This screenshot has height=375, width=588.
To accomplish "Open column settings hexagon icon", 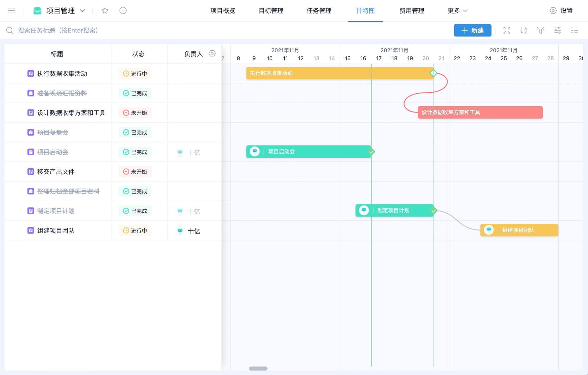I will click(212, 54).
